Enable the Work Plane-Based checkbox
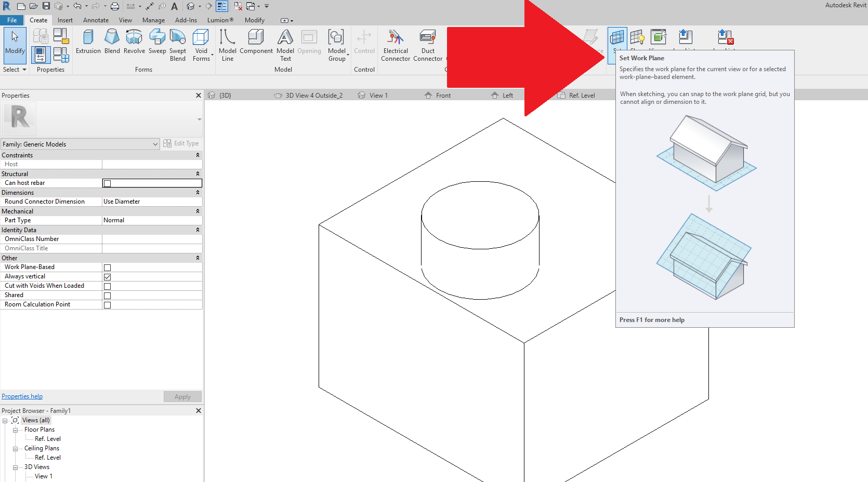The height and width of the screenshot is (482, 868). pos(107,267)
